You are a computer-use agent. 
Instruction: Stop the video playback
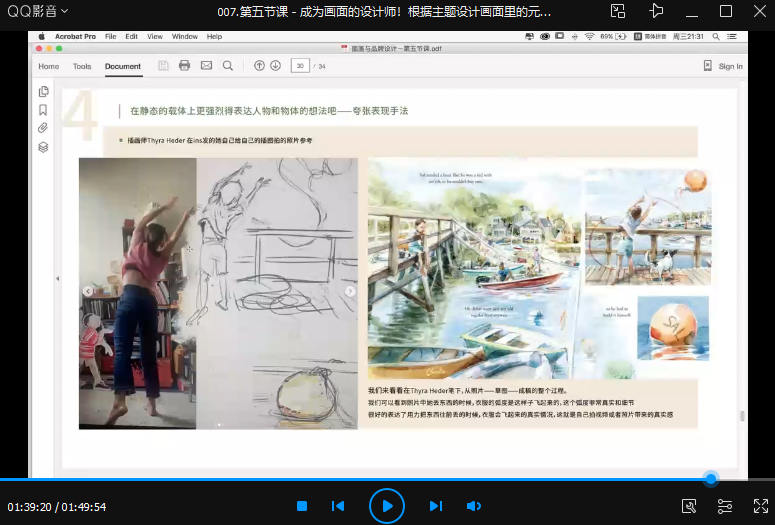[302, 506]
